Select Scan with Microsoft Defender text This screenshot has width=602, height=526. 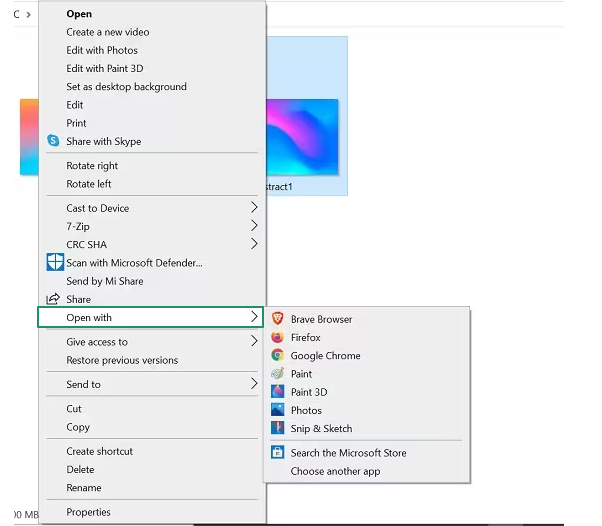(134, 263)
